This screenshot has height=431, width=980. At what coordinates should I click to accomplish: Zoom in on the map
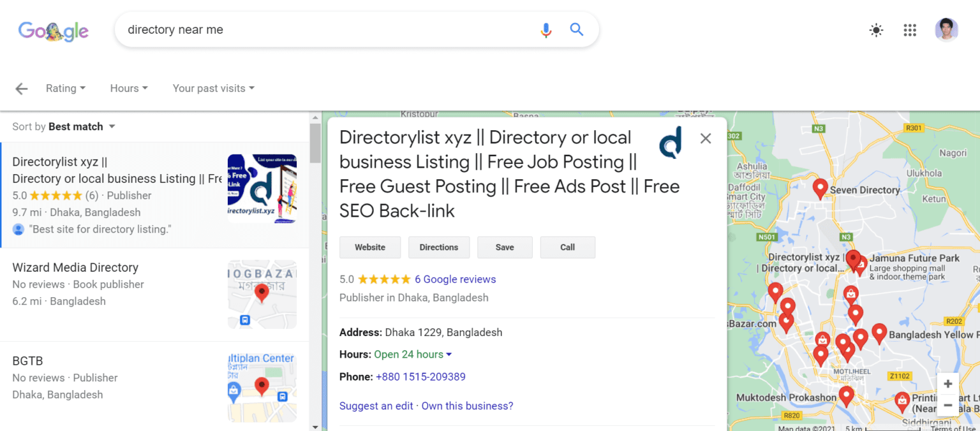click(x=948, y=383)
